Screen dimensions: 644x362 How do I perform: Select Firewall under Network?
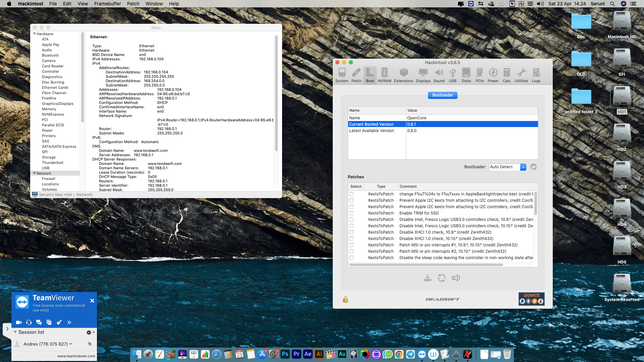pyautogui.click(x=49, y=179)
